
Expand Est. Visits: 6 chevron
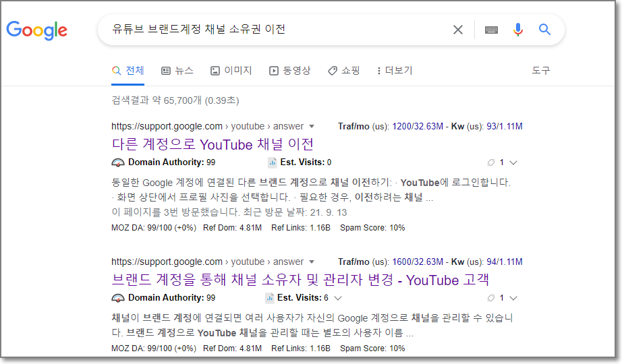click(338, 298)
